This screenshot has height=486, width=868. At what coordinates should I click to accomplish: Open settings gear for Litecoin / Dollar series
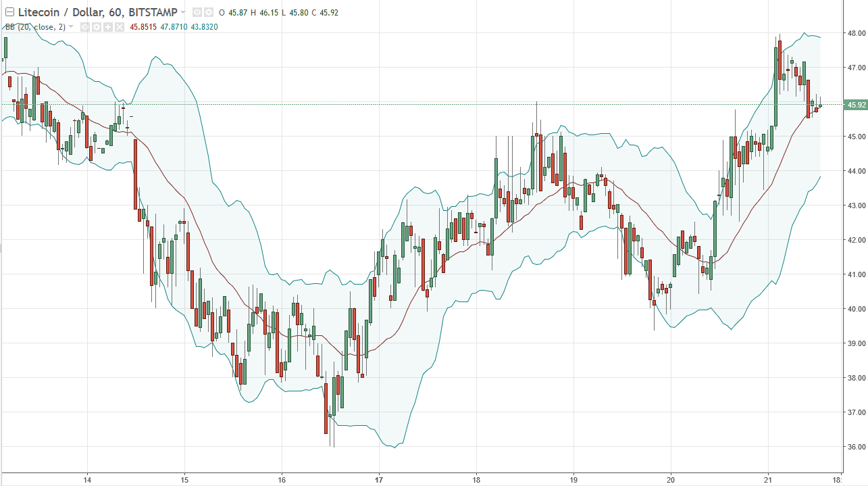(x=209, y=12)
